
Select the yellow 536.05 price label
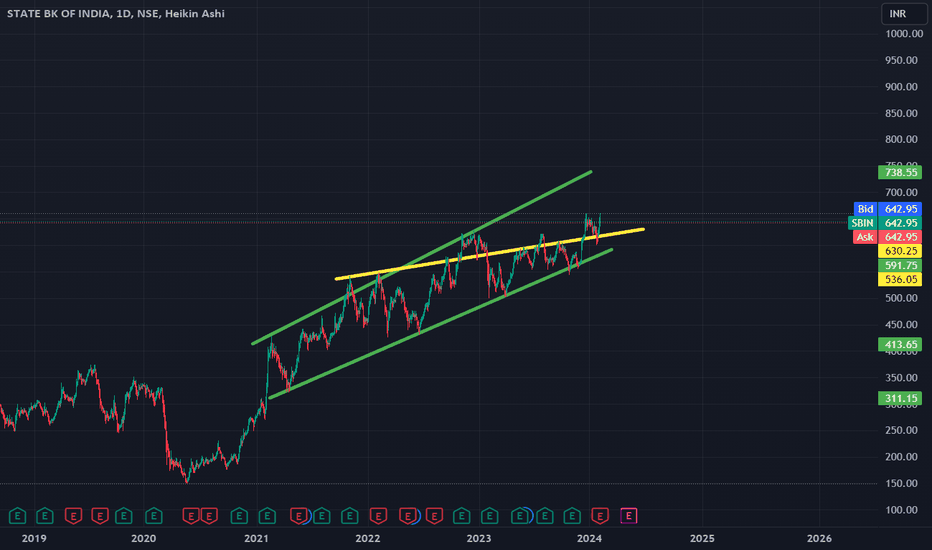coord(900,279)
